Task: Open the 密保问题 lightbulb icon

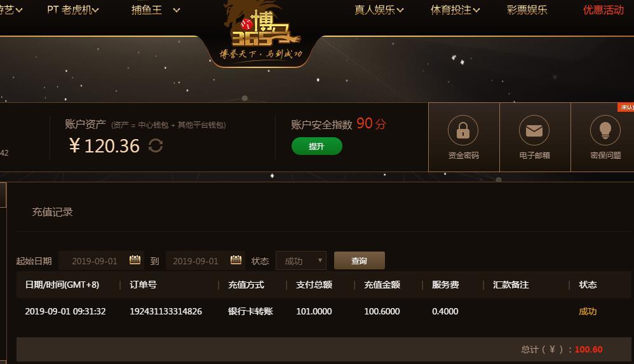Action: pos(605,130)
